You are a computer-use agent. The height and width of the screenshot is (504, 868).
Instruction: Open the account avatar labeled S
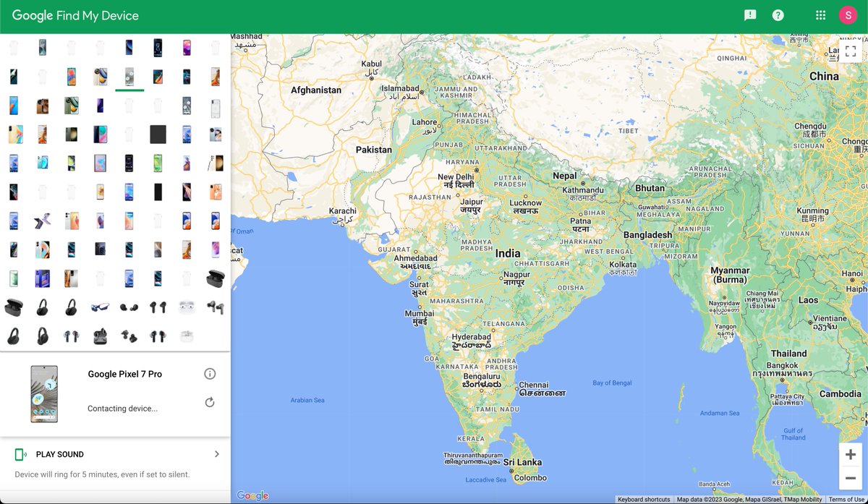[x=848, y=15]
